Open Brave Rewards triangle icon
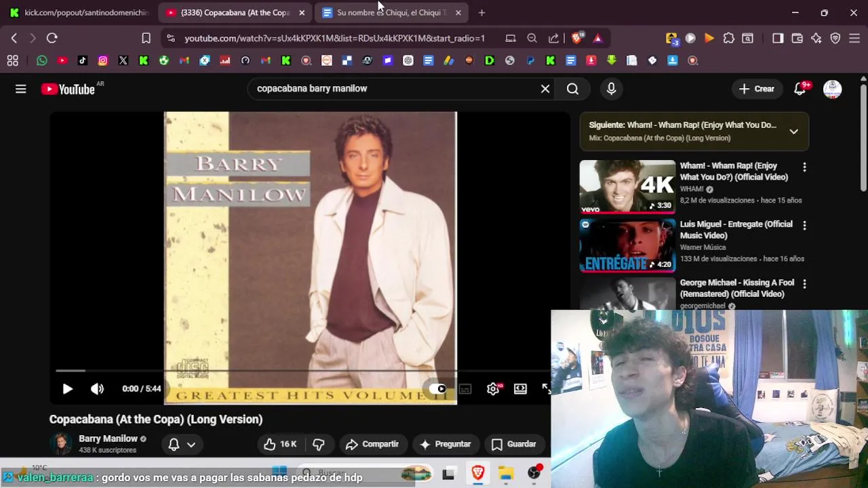The image size is (868, 488). pos(597,39)
